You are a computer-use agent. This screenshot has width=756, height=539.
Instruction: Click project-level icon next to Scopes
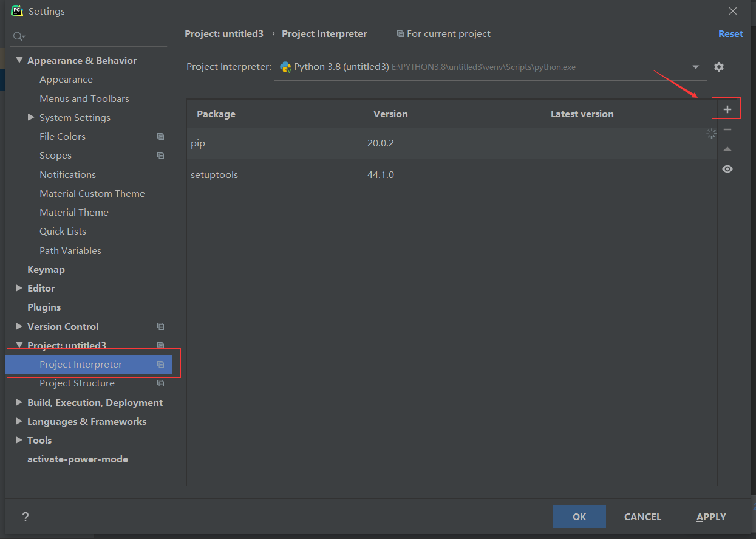[160, 156]
